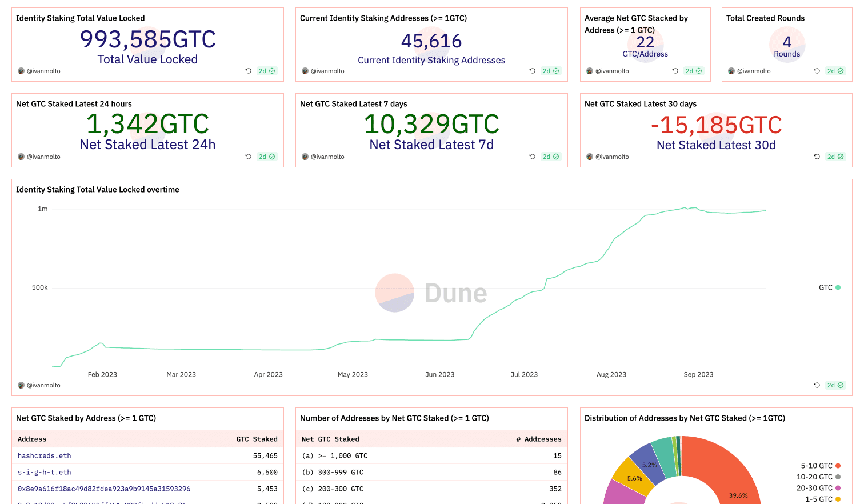
Task: Click the author avatar on Total Value Locked card
Action: click(21, 71)
